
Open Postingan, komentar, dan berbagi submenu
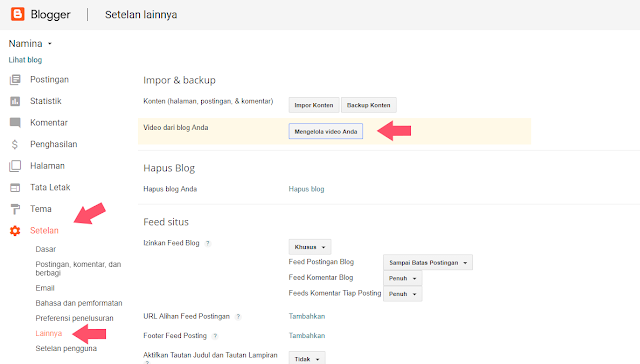(78, 269)
